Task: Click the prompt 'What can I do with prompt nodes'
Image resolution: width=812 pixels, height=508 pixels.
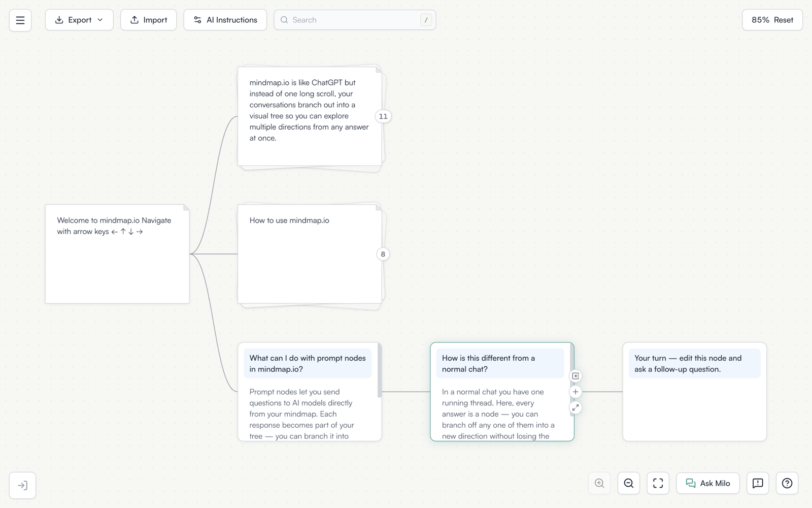Action: click(308, 364)
